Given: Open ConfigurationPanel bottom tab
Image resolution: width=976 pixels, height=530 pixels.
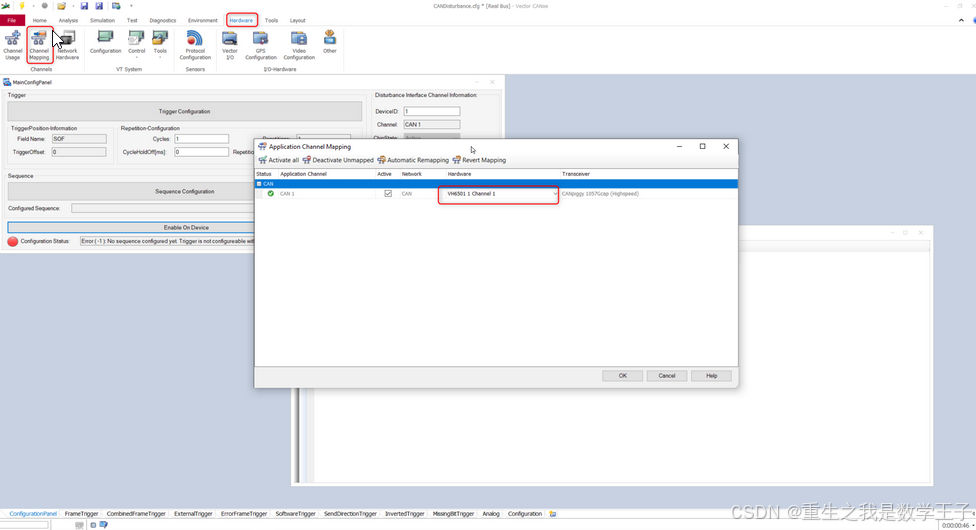Looking at the screenshot, I should tap(33, 514).
